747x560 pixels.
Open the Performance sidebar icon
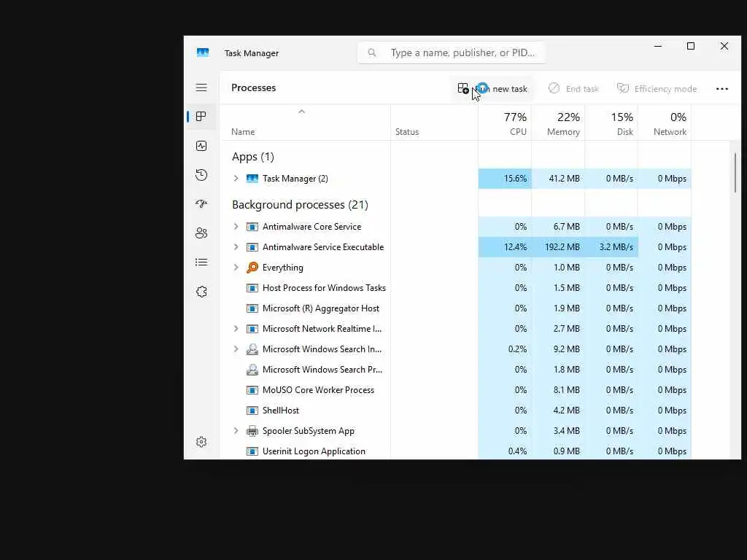[201, 146]
